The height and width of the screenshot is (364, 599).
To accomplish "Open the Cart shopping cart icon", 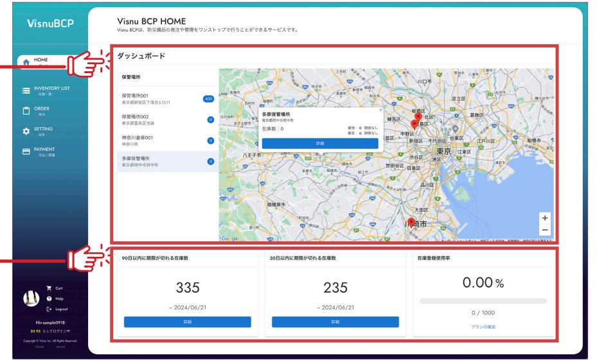I will pyautogui.click(x=49, y=288).
